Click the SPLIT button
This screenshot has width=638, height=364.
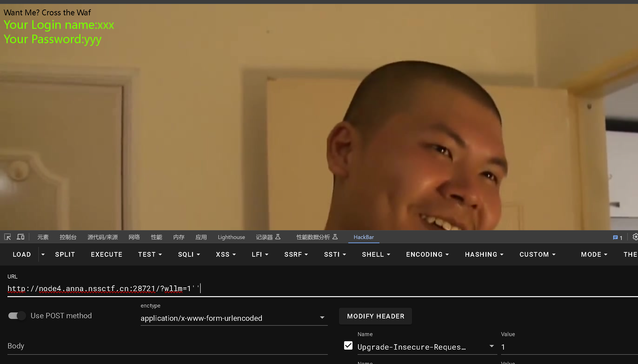click(65, 255)
